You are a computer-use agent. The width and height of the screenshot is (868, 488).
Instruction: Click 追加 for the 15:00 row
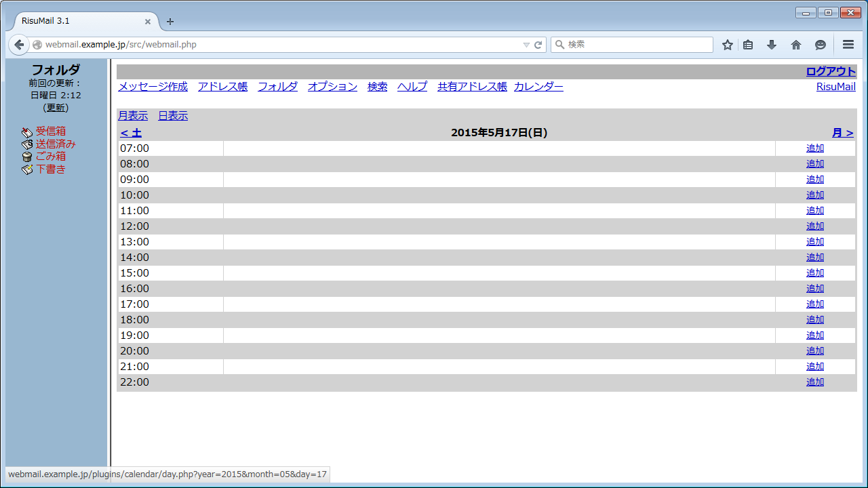tap(815, 273)
